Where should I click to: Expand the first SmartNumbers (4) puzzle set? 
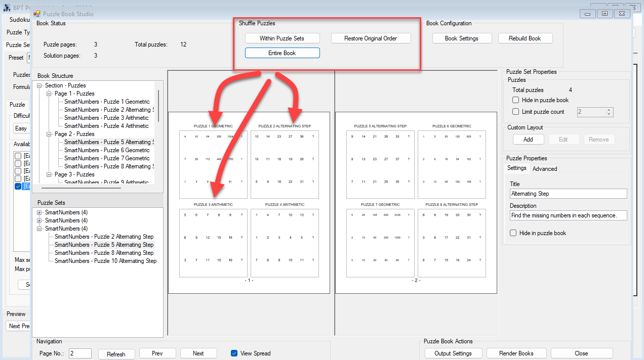[39, 212]
